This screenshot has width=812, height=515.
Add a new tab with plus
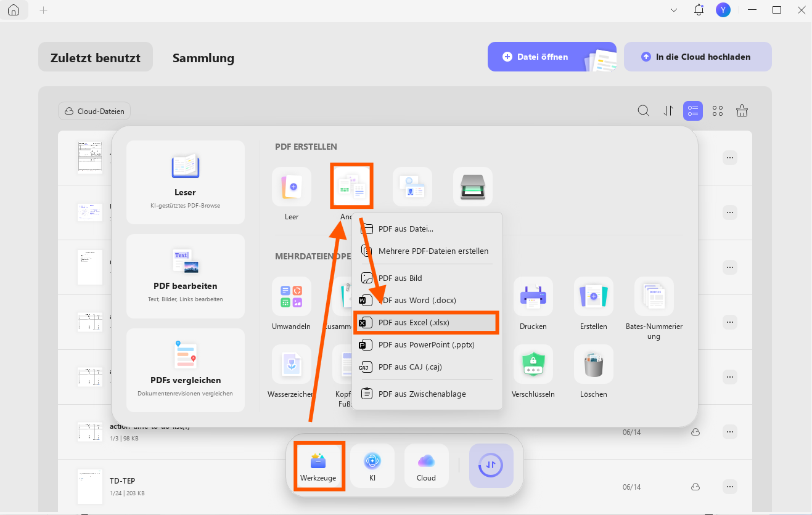point(43,10)
